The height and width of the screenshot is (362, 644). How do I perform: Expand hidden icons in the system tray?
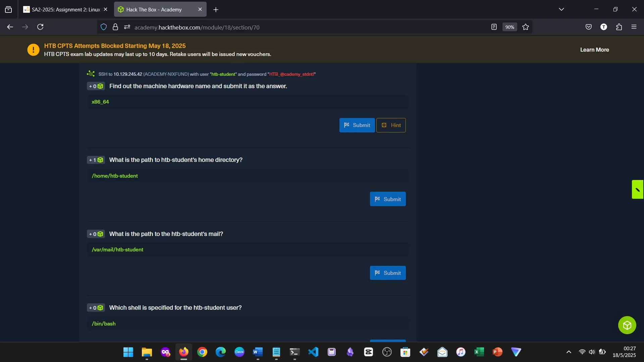[569, 352]
